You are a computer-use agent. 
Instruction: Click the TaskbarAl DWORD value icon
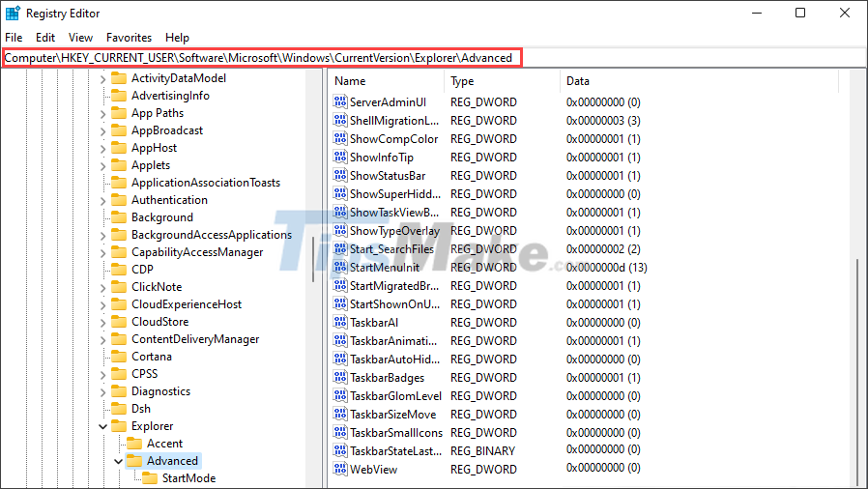pos(340,322)
